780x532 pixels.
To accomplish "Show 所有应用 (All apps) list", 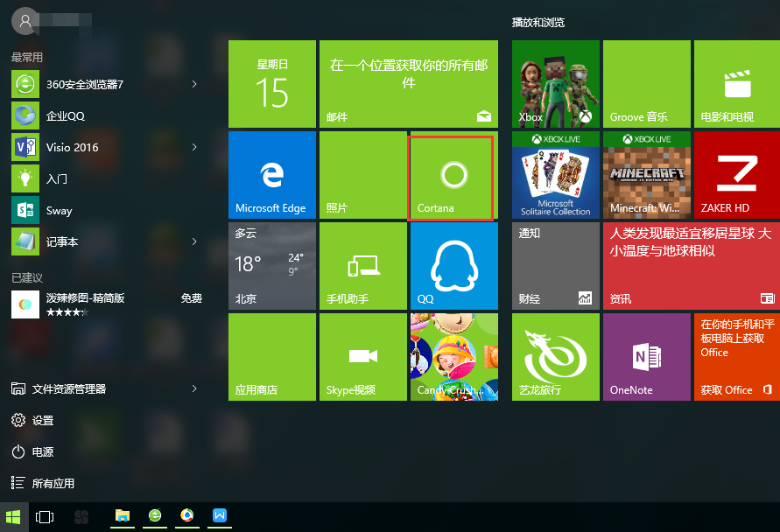I will [x=43, y=483].
